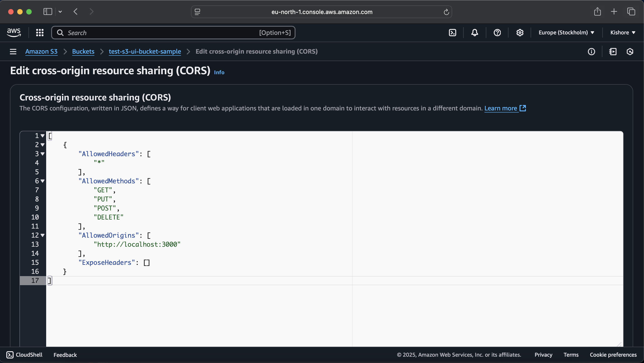This screenshot has width=644, height=363.
Task: Click the Info link beside the heading
Action: pos(219,72)
